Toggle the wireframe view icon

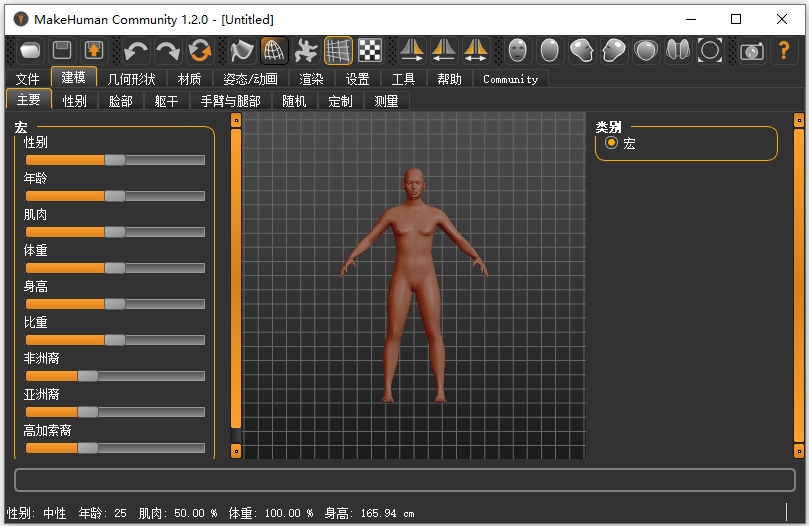[274, 50]
